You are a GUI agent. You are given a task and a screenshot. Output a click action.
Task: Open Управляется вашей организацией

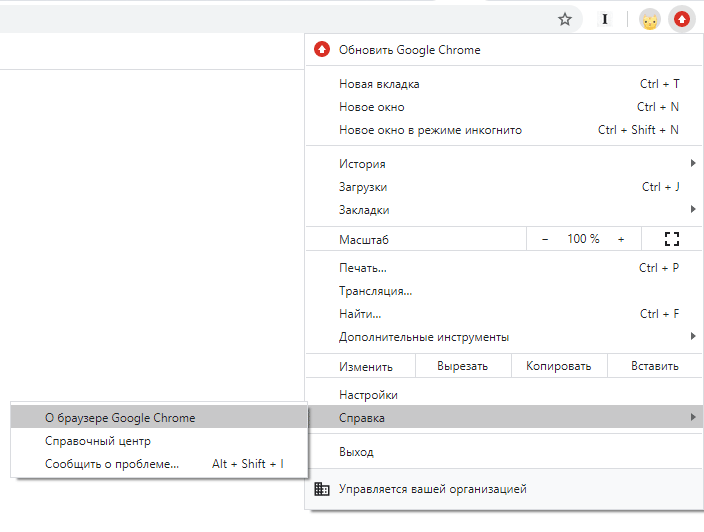pos(504,489)
